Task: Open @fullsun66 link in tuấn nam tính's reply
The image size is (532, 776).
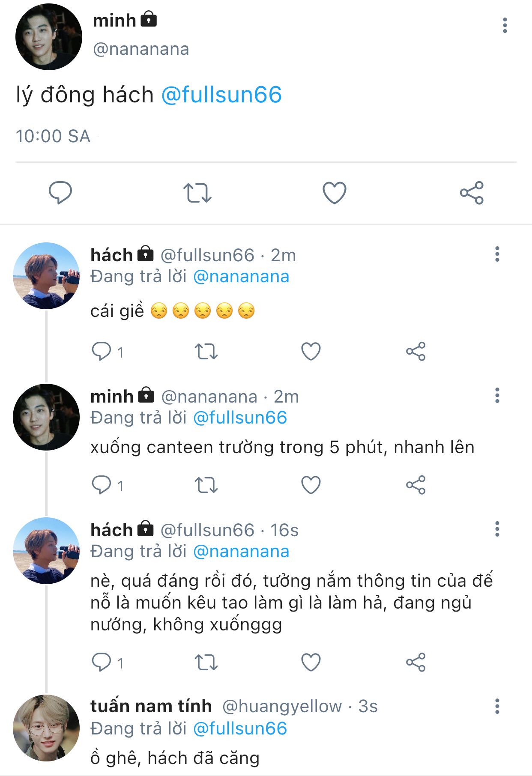Action: pos(240,728)
